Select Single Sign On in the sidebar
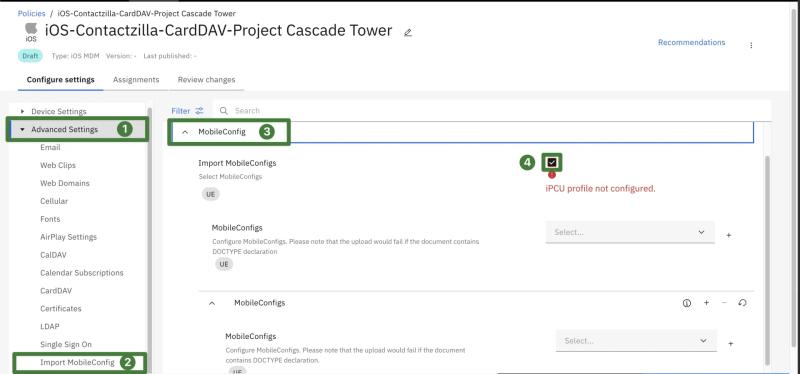The width and height of the screenshot is (800, 374). pyautogui.click(x=66, y=344)
